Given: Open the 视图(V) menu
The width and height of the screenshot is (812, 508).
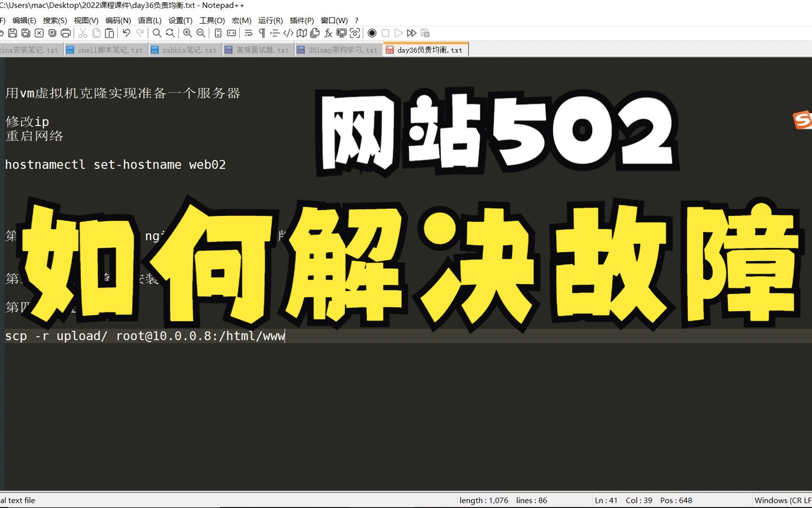Looking at the screenshot, I should 86,20.
